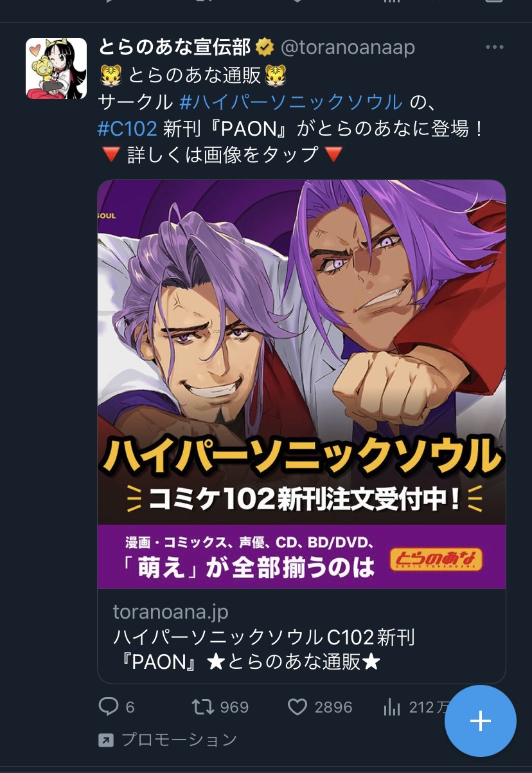The image size is (532, 773).
Task: Click the promotion arrow icon
Action: pyautogui.click(x=105, y=740)
